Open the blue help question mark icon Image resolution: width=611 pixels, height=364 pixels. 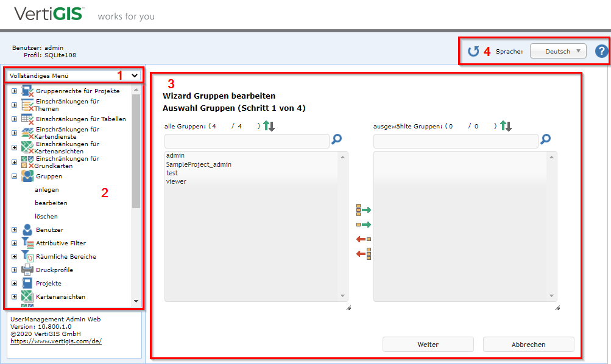(x=601, y=51)
